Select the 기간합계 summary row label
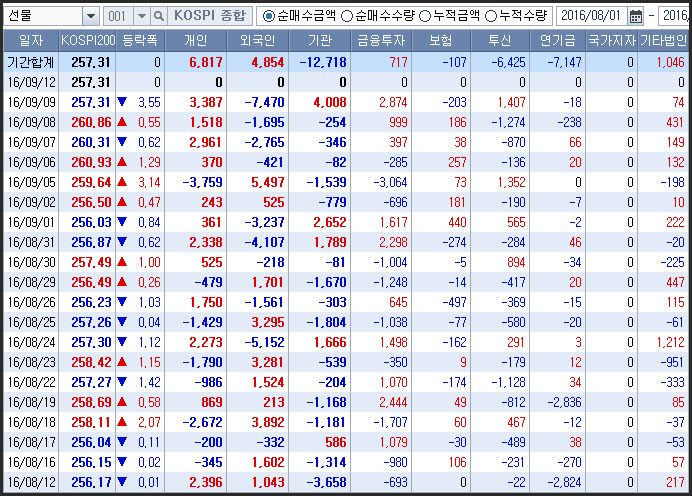692x496 pixels. click(x=31, y=62)
